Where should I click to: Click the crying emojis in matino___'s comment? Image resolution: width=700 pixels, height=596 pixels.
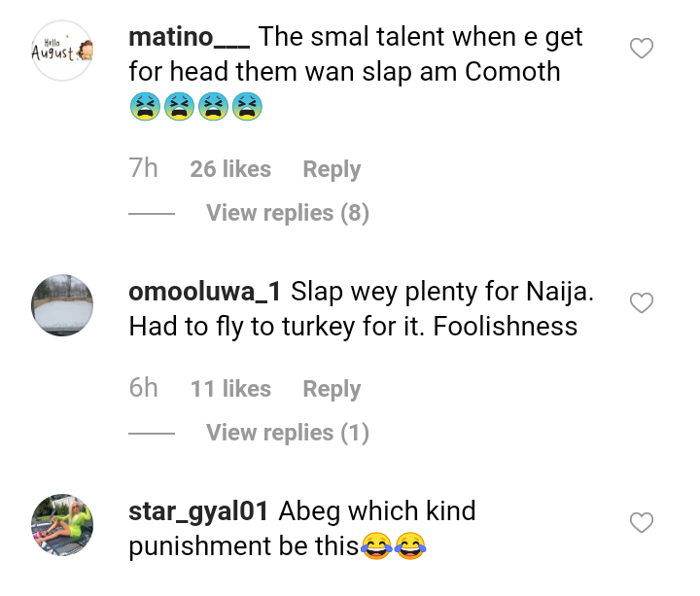(x=195, y=108)
